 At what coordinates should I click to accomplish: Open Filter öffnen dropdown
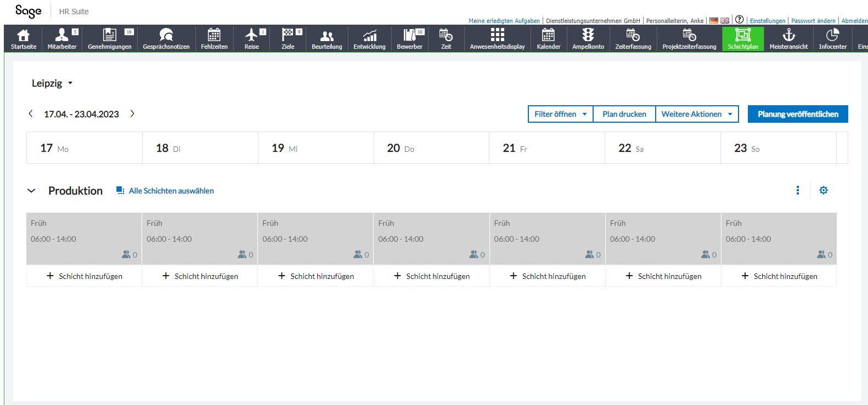(560, 114)
